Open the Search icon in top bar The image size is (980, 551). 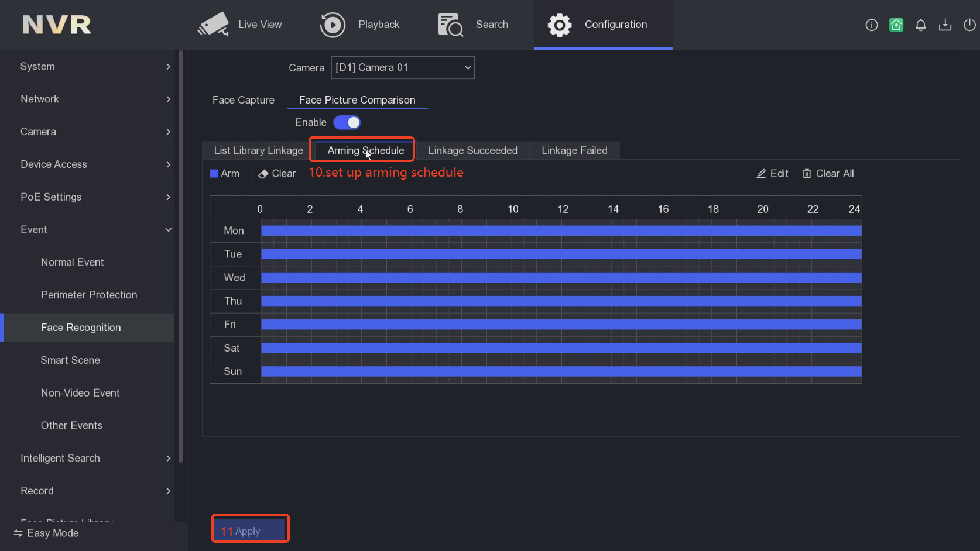[x=450, y=25]
